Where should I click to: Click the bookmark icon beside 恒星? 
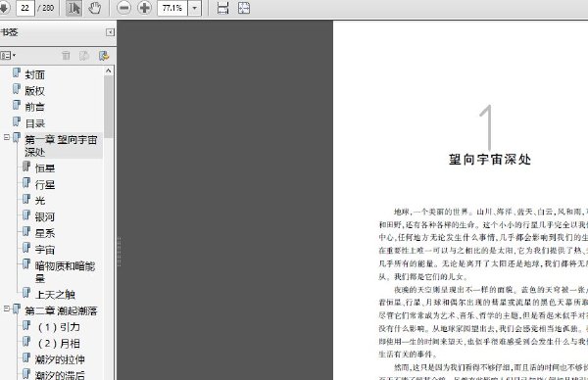[26, 166]
